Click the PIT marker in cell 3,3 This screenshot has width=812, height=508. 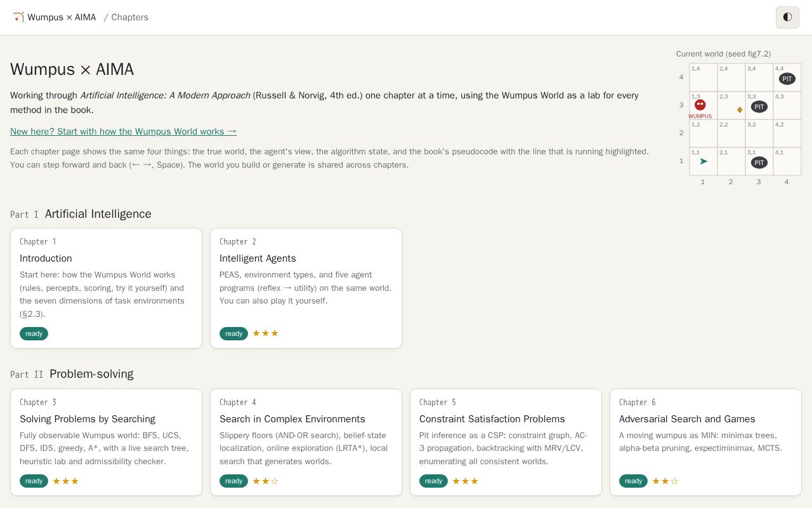pyautogui.click(x=759, y=107)
